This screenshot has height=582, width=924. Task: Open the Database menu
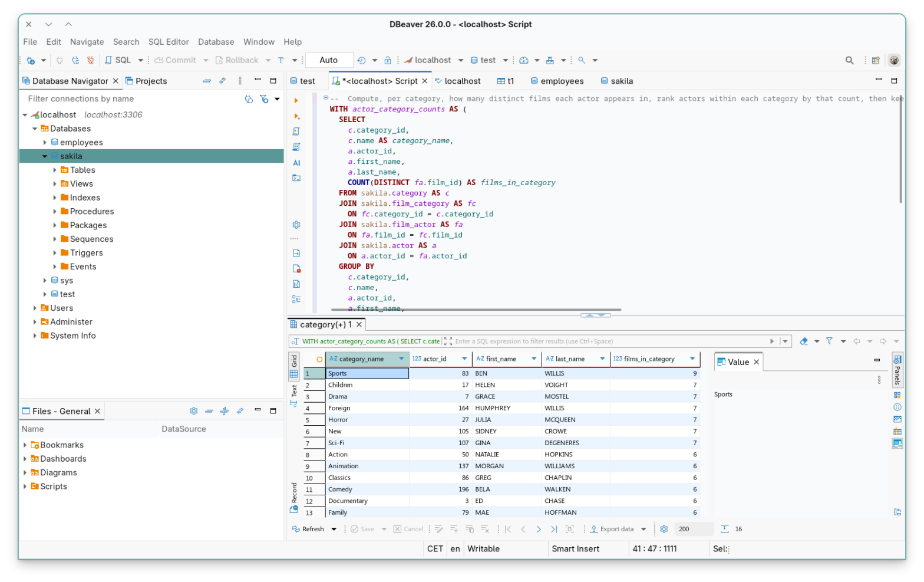click(216, 42)
